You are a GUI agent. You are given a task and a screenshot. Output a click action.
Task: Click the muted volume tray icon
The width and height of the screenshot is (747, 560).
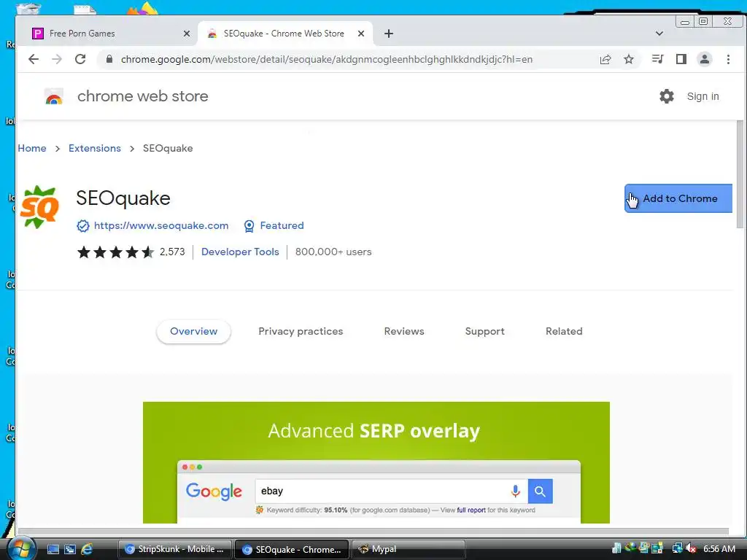click(x=691, y=549)
